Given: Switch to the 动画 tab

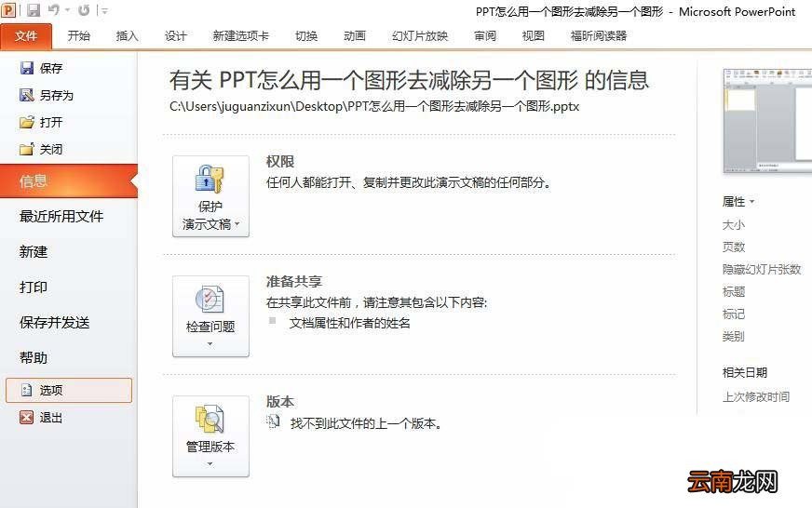Looking at the screenshot, I should pos(355,35).
